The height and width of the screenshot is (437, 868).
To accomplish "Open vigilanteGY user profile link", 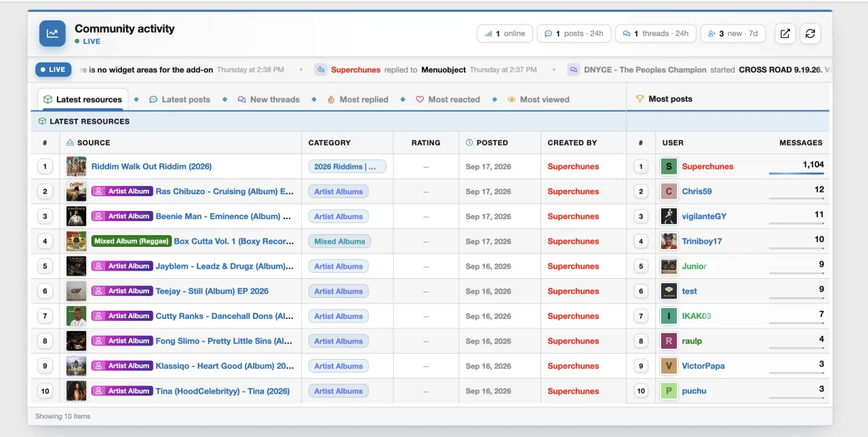I will coord(704,216).
